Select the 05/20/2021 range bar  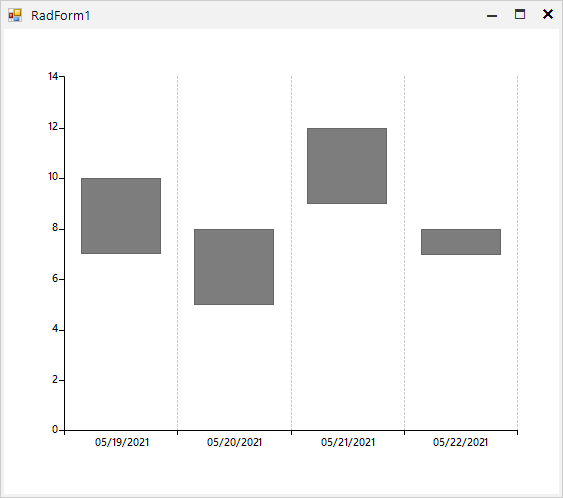[x=234, y=267]
